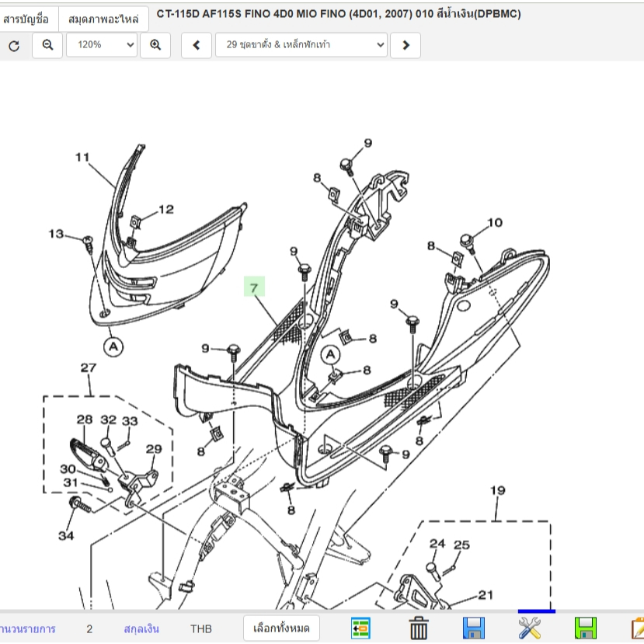Zoom in with the magnifier plus icon

pos(155,45)
